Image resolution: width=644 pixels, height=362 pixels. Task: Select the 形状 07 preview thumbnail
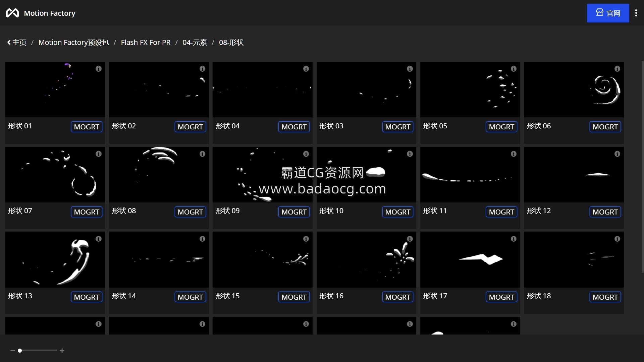55,175
